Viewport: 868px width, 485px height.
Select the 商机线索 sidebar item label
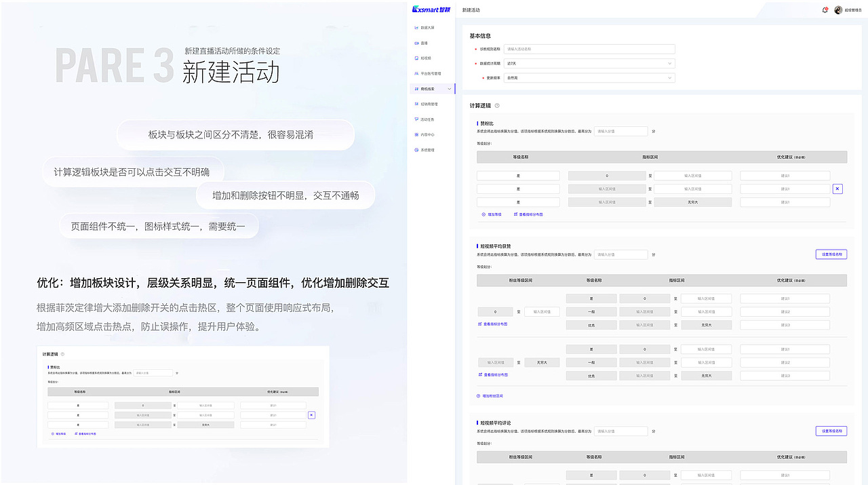(x=428, y=89)
